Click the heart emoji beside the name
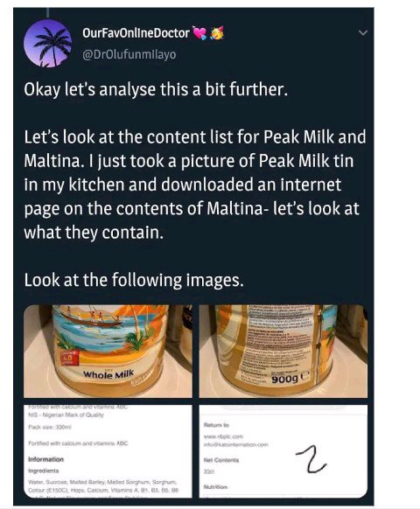 click(199, 32)
